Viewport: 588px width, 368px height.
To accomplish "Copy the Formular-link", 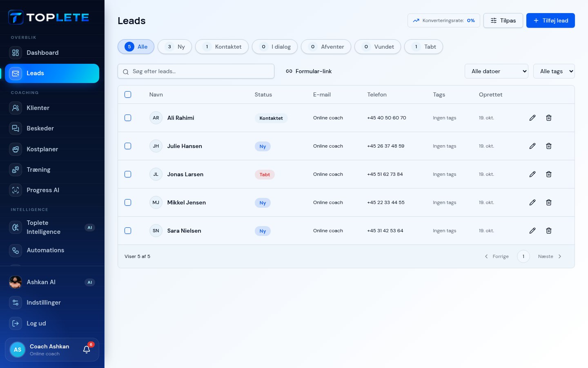I will (309, 71).
